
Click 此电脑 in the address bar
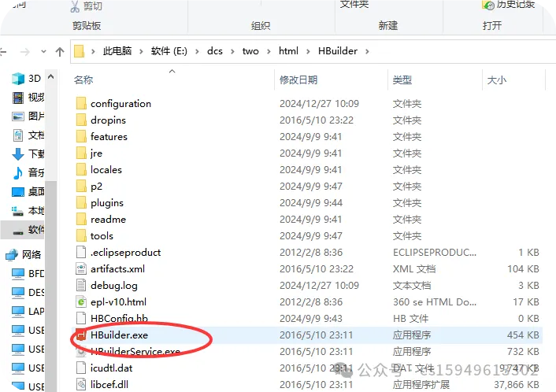[117, 51]
